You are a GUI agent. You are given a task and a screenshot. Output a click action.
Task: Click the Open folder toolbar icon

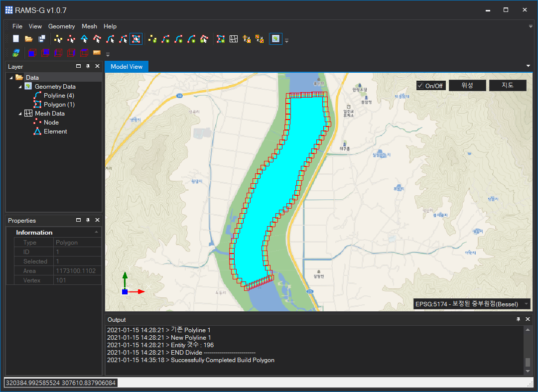(x=29, y=39)
